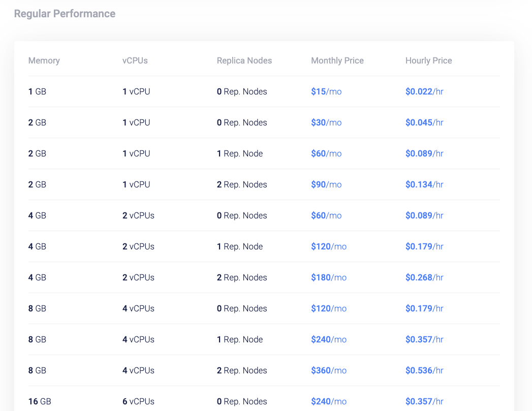This screenshot has width=532, height=411.
Task: Click the Replica Nodes column header
Action: [244, 60]
